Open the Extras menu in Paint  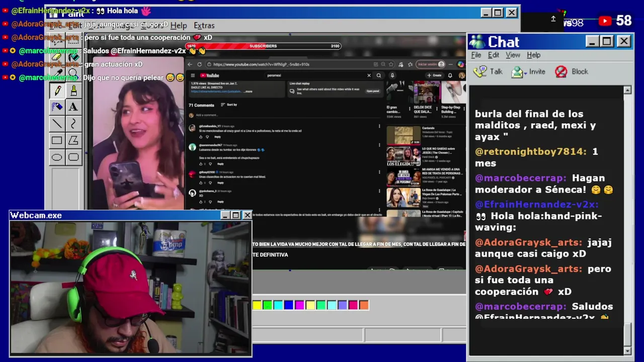(204, 26)
